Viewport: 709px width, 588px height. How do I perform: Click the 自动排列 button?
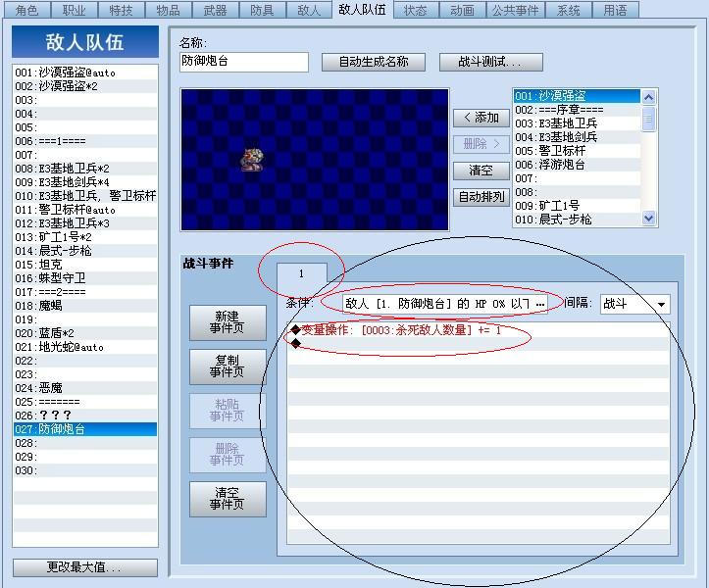click(481, 197)
